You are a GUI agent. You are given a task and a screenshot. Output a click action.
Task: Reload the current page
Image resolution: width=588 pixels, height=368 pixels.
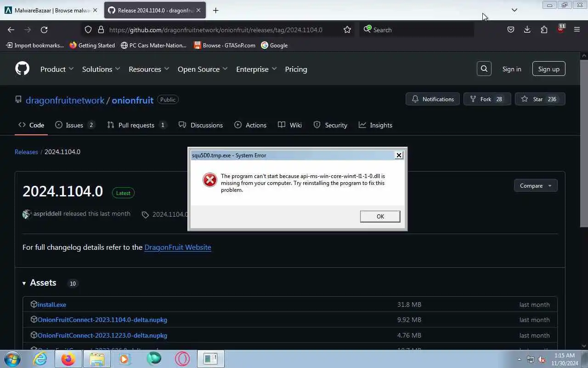(x=44, y=29)
